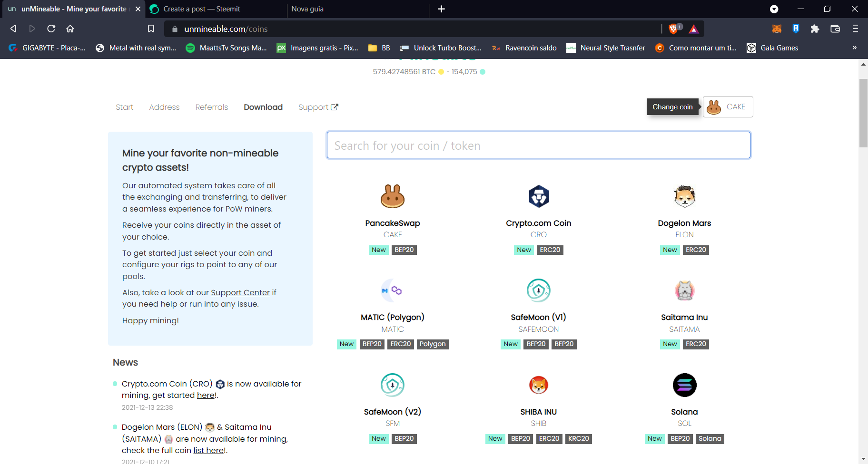Select the Saitama Inu wolf logo
This screenshot has height=464, width=868.
click(684, 290)
